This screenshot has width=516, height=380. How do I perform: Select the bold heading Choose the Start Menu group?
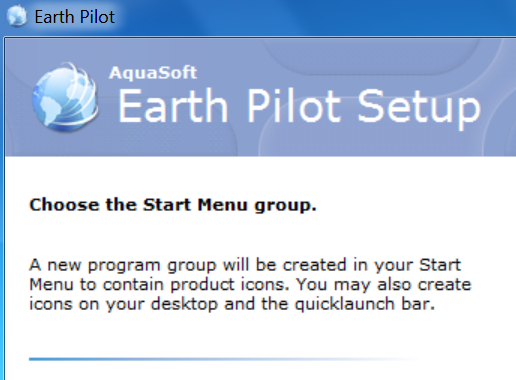[173, 205]
